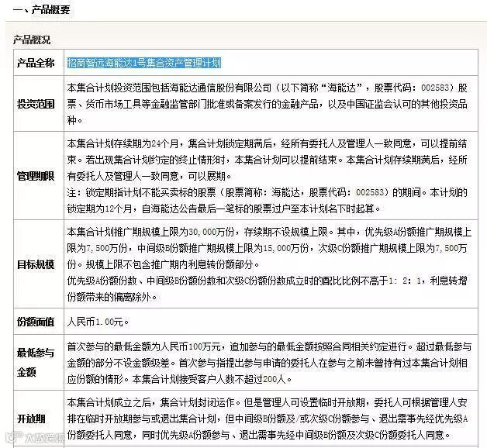Click the 产品概况 table title
Viewport: 487px width, 448px height.
[x=31, y=40]
